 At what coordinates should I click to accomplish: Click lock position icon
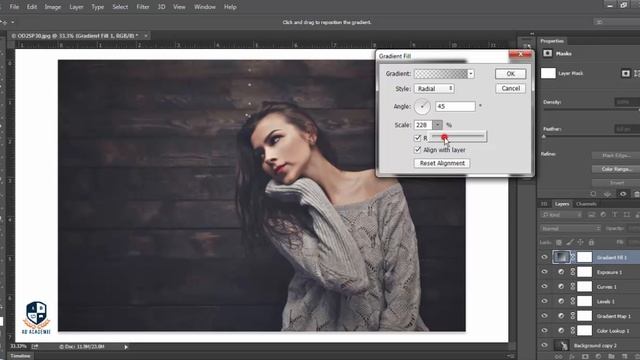[580, 242]
